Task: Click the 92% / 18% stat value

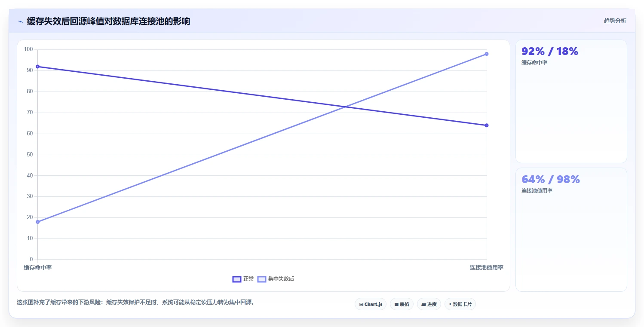Action: pos(550,52)
